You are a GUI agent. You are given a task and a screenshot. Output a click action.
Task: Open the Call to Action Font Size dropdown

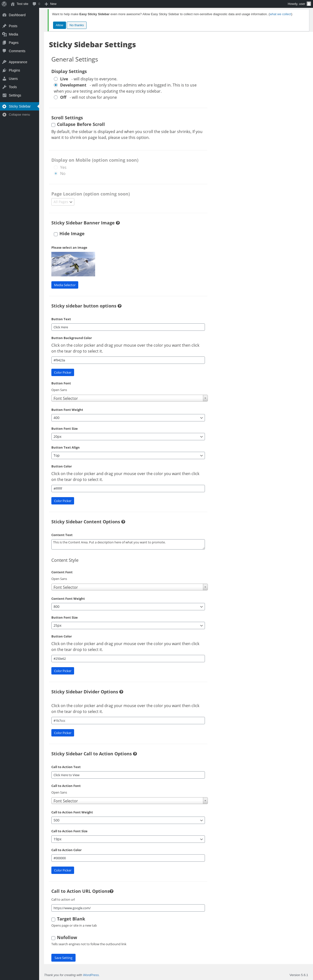tap(128, 839)
